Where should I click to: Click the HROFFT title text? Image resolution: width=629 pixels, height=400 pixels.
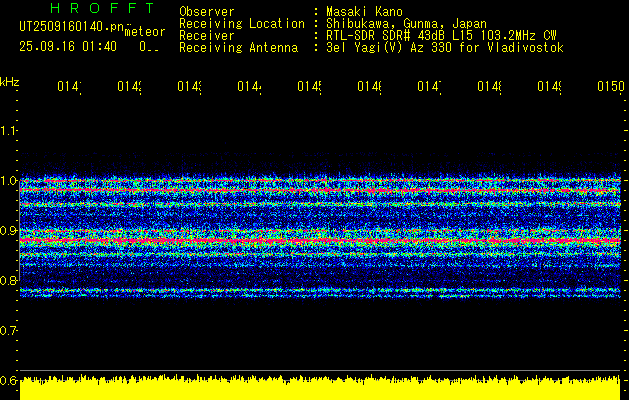click(x=103, y=10)
